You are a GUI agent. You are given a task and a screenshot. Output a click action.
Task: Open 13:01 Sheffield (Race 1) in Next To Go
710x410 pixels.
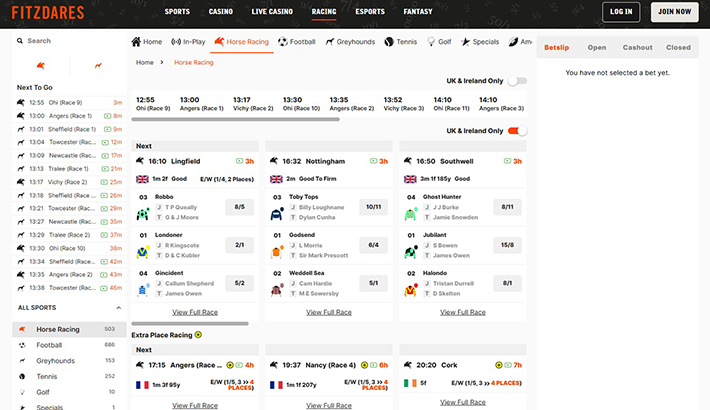pyautogui.click(x=69, y=129)
